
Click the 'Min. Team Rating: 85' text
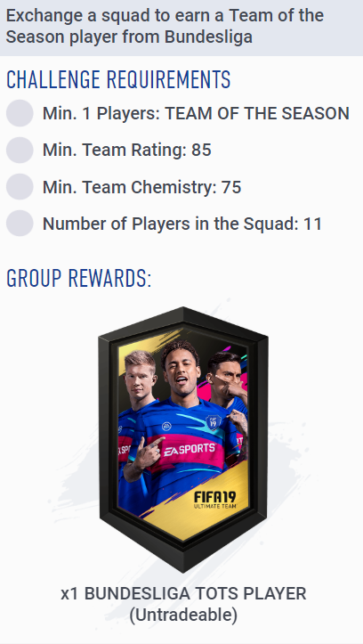[126, 151]
